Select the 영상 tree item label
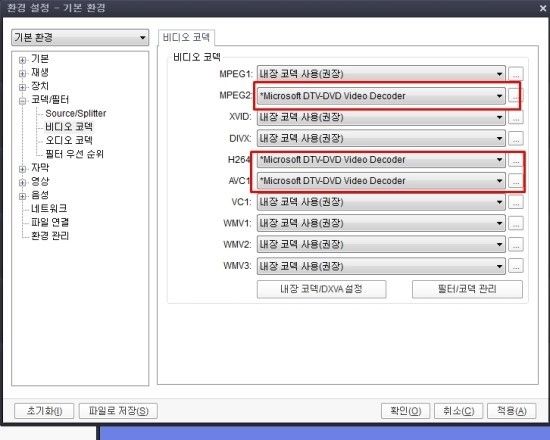The width and height of the screenshot is (550, 440). click(x=40, y=181)
